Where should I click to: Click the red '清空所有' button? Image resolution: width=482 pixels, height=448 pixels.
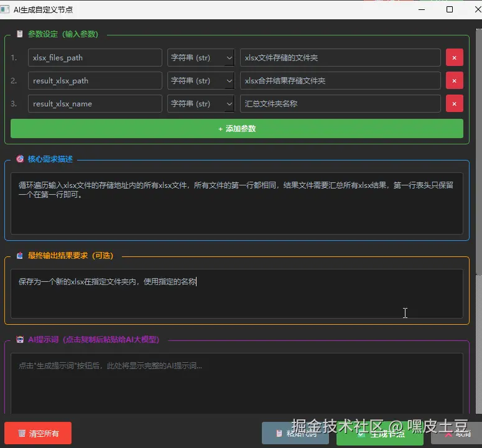tap(38, 433)
